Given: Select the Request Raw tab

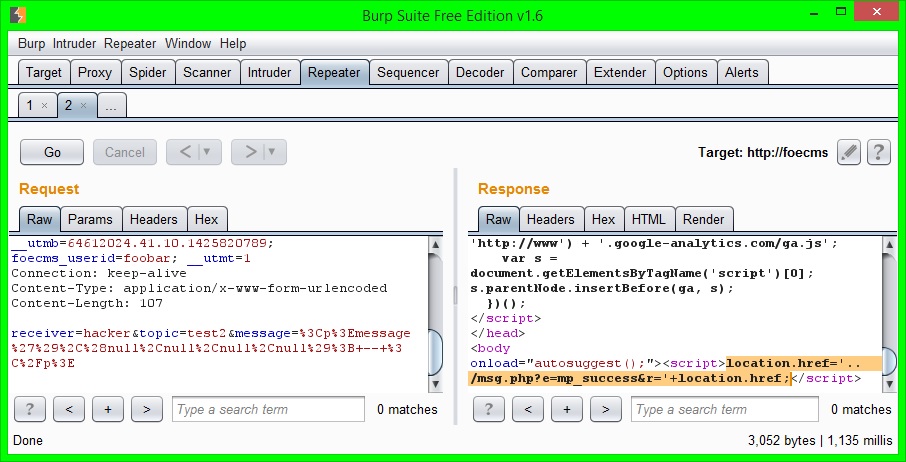Looking at the screenshot, I should point(39,219).
